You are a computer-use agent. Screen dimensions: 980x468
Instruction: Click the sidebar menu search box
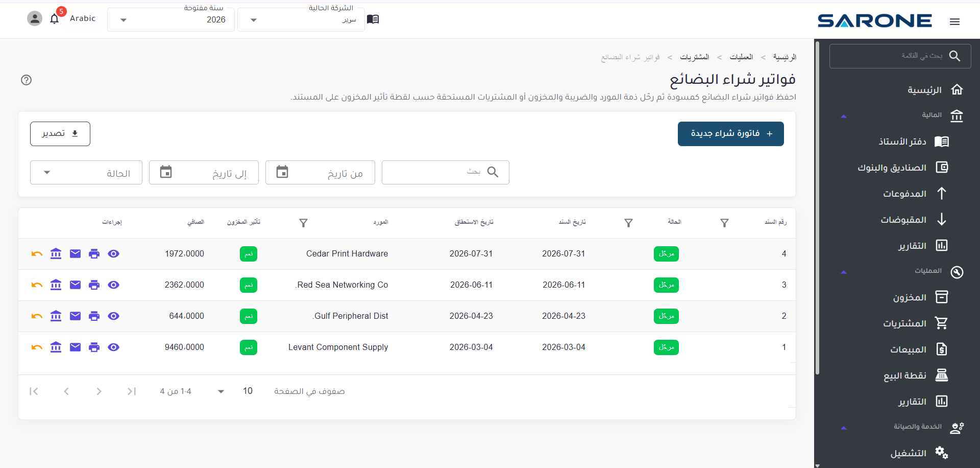(x=900, y=56)
